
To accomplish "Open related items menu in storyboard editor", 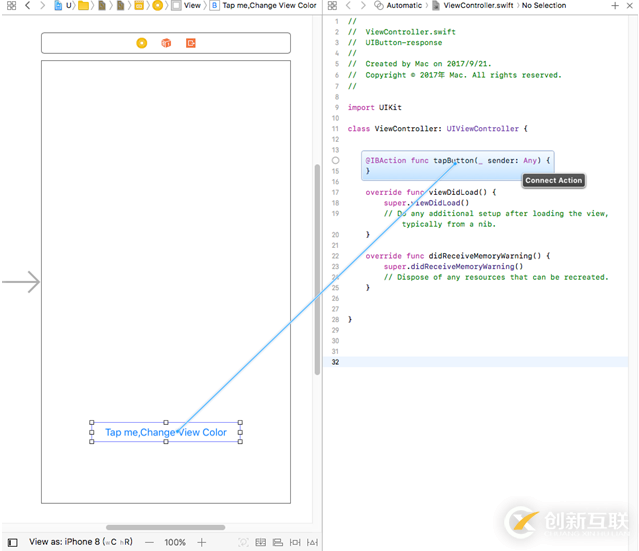I will (11, 5).
